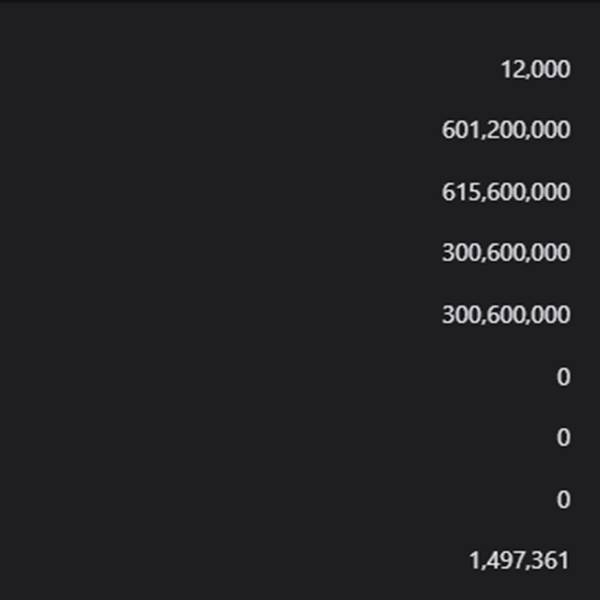Click the 1,497,361 value
Viewport: 600px width, 600px height.
[x=519, y=561]
